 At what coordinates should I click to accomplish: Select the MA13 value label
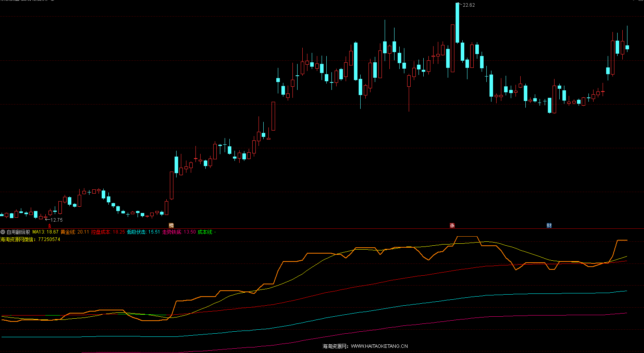(45, 232)
